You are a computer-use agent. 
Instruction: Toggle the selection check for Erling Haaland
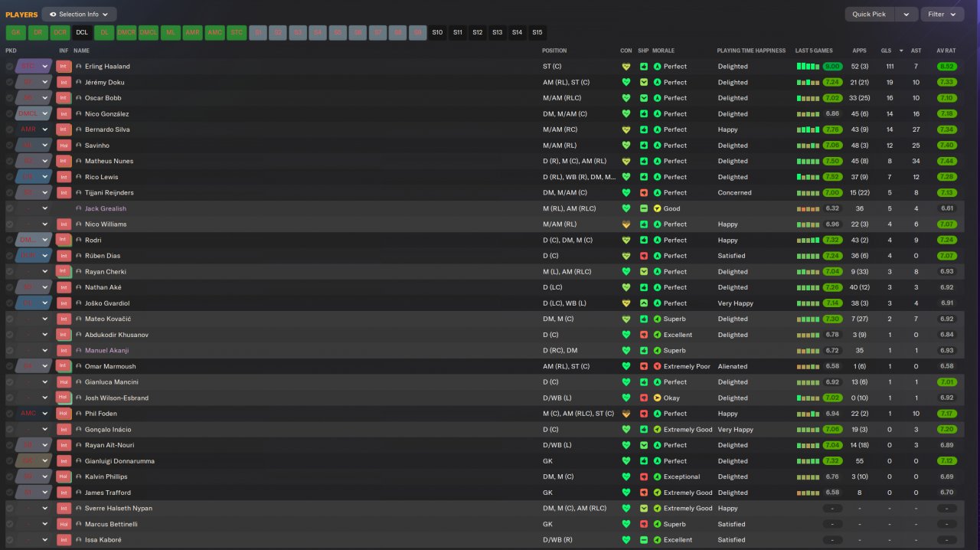click(x=10, y=67)
